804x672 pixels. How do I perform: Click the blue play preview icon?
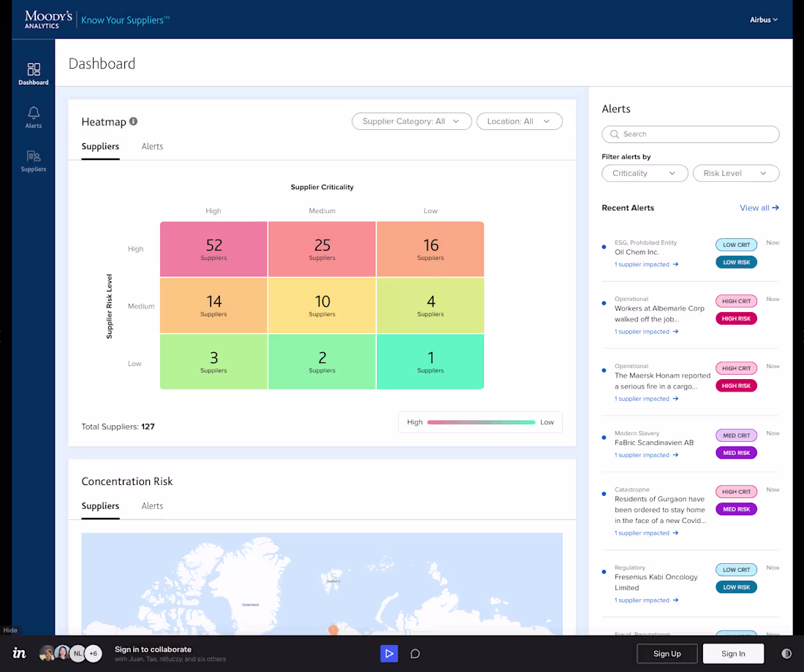(389, 654)
